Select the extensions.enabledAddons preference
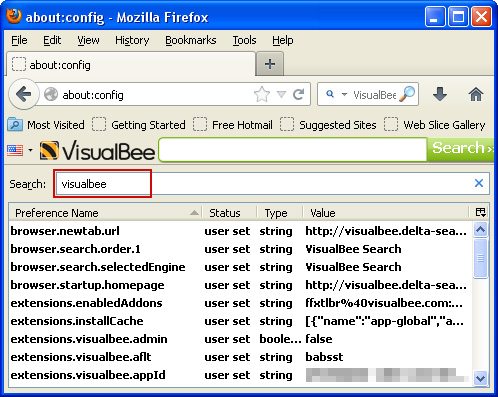The image size is (498, 397). [240, 303]
